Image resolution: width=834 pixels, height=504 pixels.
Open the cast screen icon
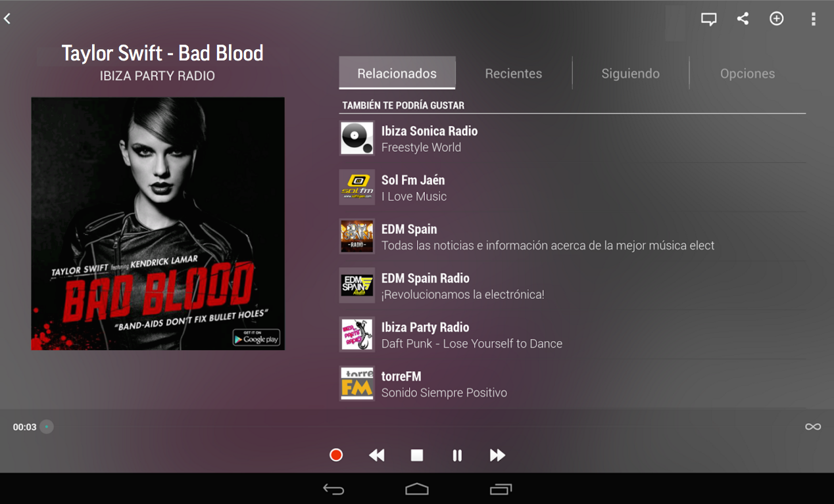click(708, 19)
